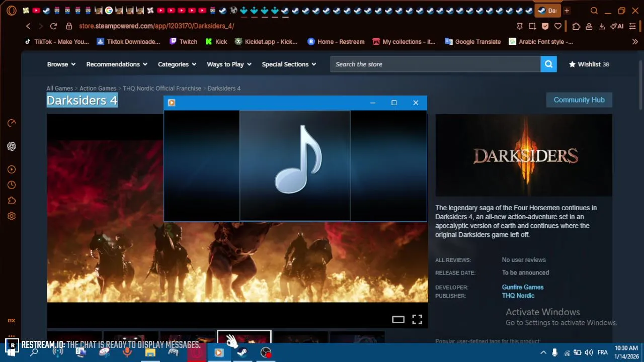This screenshot has width=644, height=362.
Task: Go back to previous page
Action: pos(28,26)
